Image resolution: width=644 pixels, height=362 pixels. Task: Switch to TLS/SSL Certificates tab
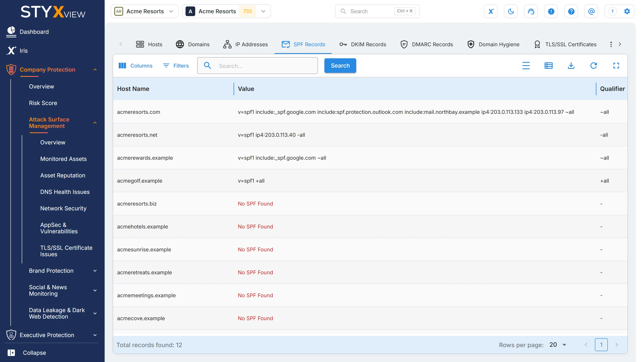(565, 44)
